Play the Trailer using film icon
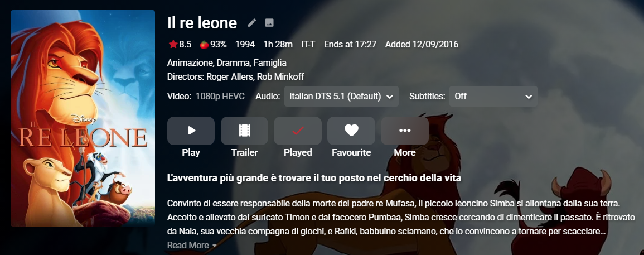Viewport: 644px width, 255px height. point(244,131)
